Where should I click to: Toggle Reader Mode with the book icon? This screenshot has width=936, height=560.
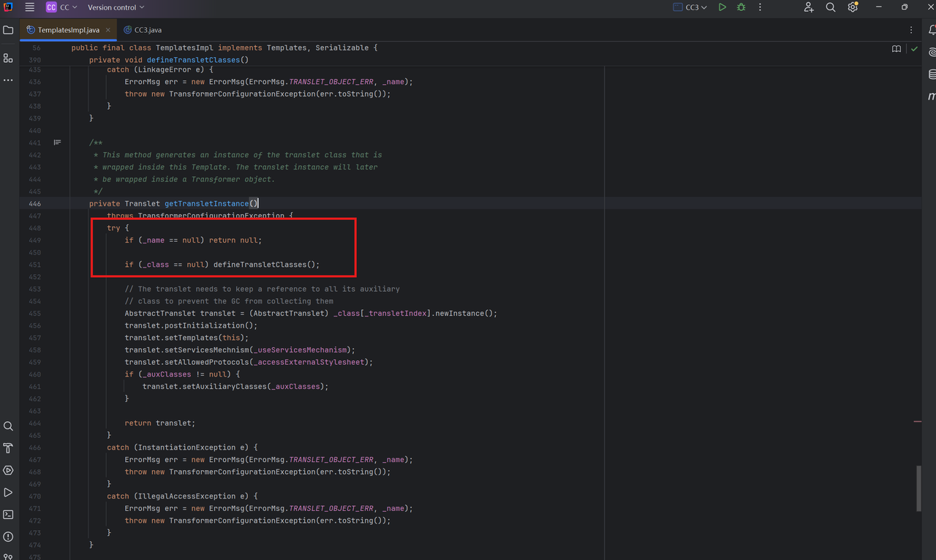[x=897, y=49]
